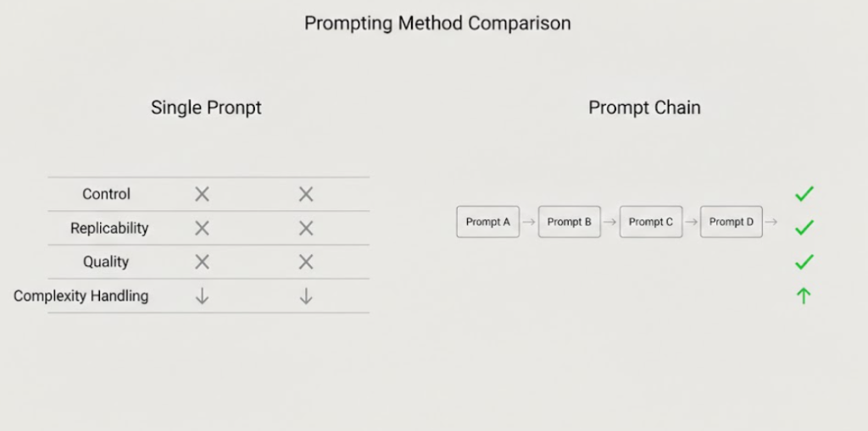This screenshot has height=431, width=868.
Task: Click the first X mark in Quality row
Action: pos(202,262)
